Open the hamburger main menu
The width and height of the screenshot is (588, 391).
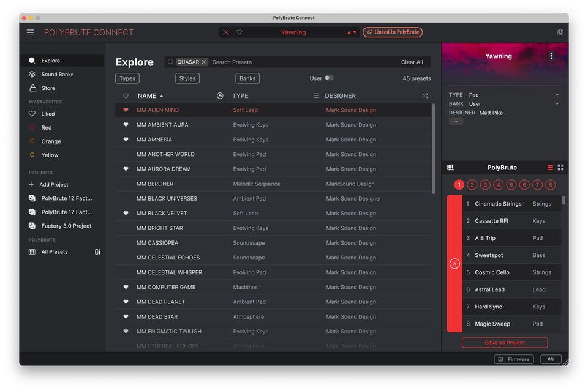pyautogui.click(x=31, y=32)
